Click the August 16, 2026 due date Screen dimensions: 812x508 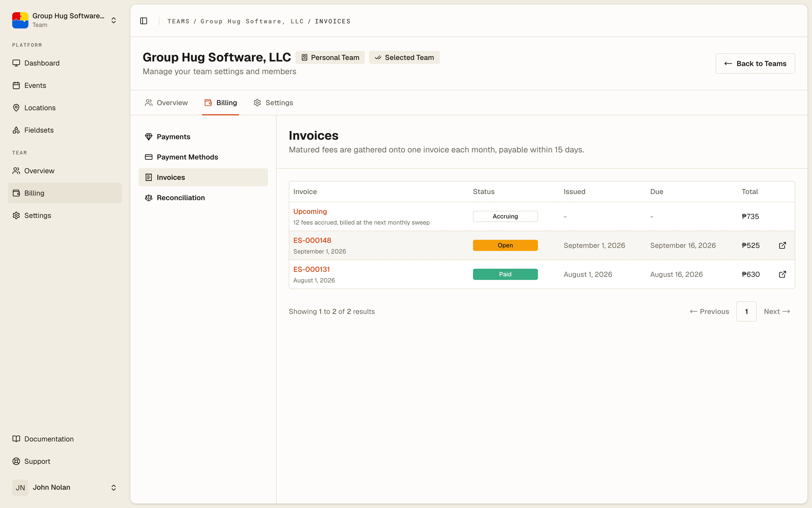676,274
